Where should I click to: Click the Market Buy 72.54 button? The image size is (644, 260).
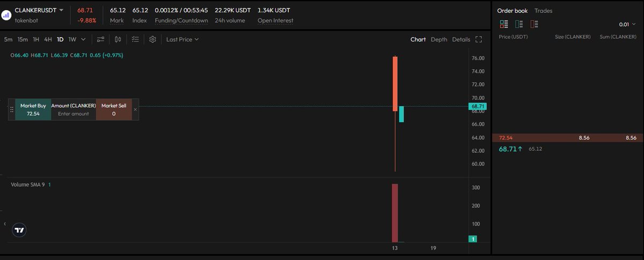coord(33,109)
